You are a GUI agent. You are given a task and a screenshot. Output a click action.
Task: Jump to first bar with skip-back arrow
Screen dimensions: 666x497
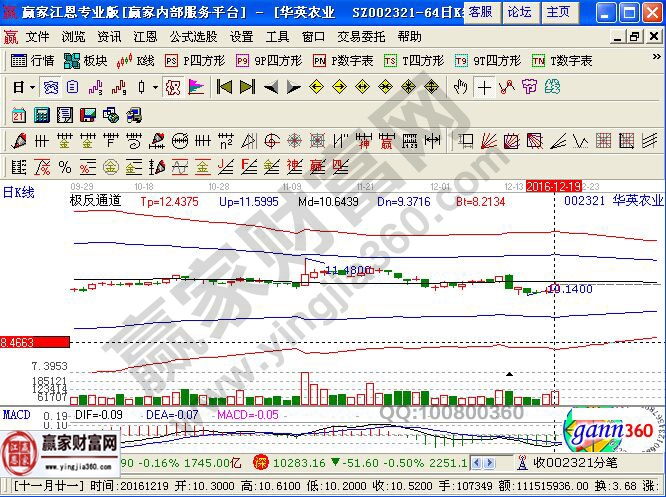click(x=224, y=87)
